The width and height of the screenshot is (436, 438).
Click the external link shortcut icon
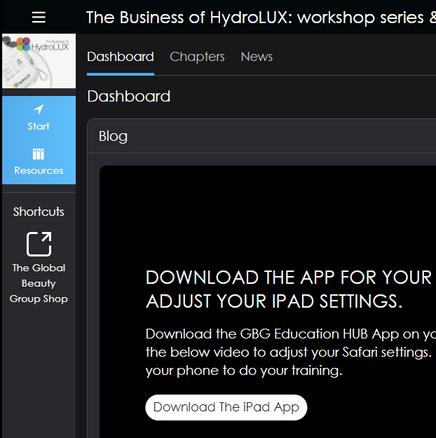click(39, 244)
